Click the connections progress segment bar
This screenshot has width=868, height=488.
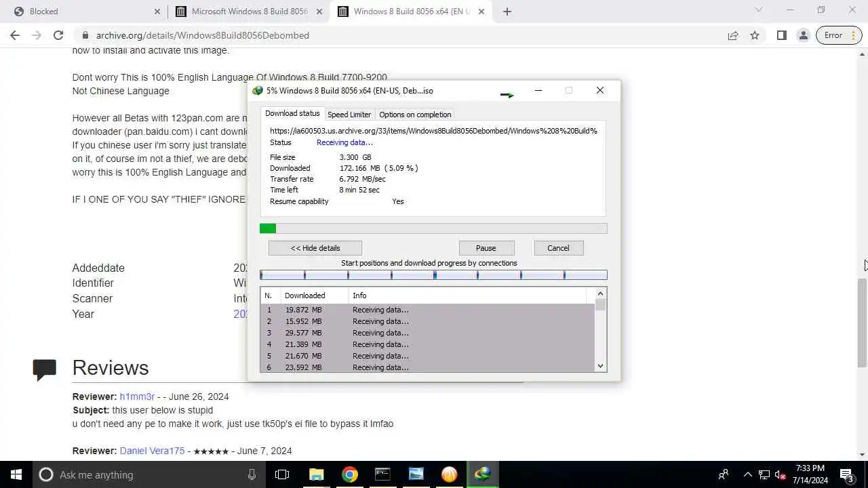433,274
